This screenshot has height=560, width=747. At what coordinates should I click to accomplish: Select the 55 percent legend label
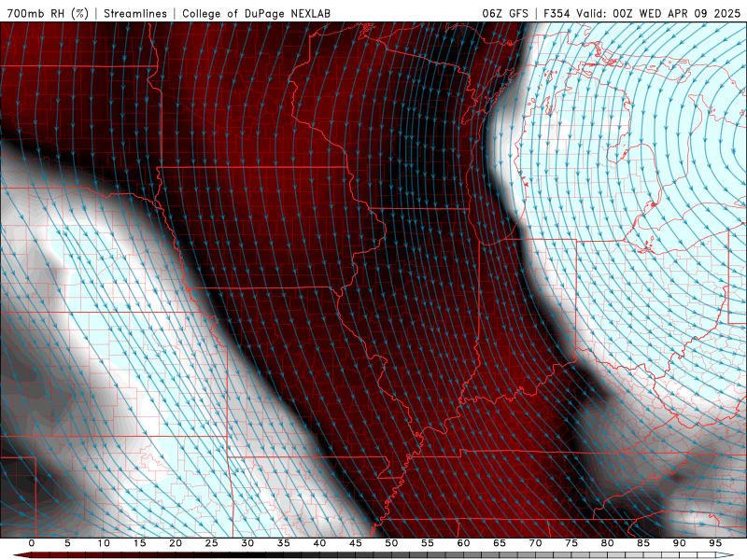[428, 543]
